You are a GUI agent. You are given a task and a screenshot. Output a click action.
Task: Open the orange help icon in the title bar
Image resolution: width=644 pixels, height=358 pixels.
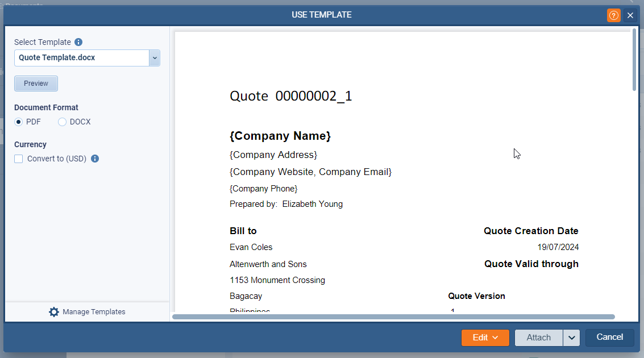pos(613,15)
